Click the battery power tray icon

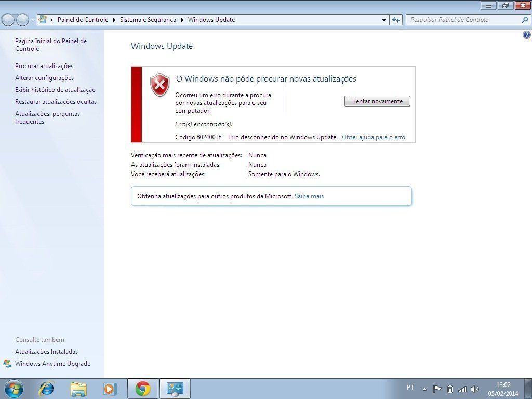[450, 389]
